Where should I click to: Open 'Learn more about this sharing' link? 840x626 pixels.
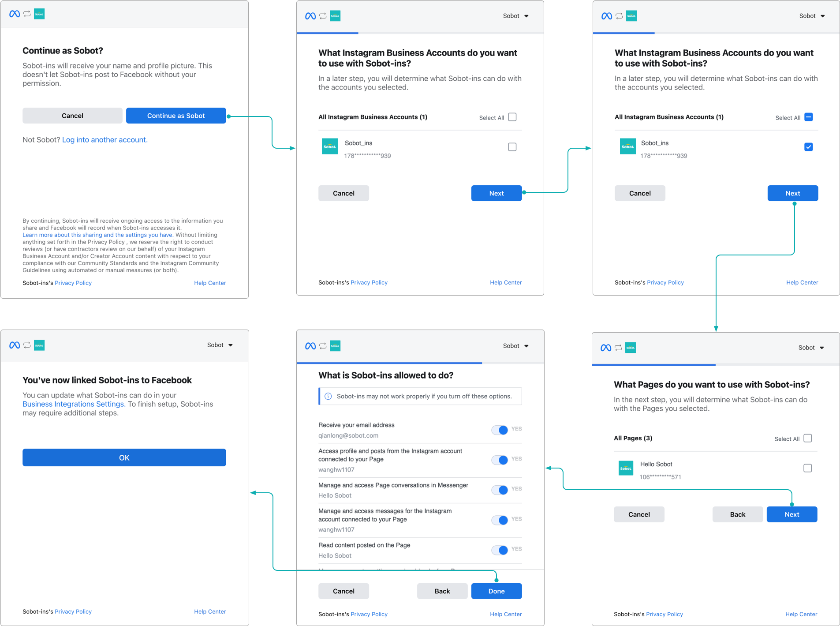tap(97, 235)
